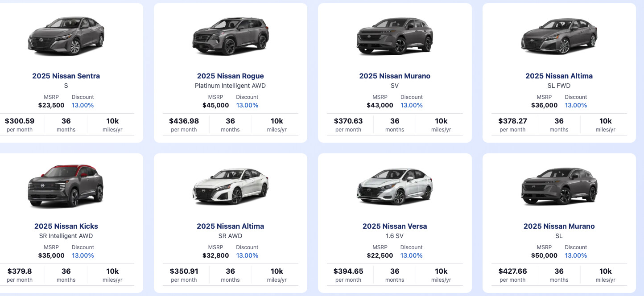Select the $350.91 per month Altima SR price
Image resolution: width=644 pixels, height=296 pixels.
coord(184,275)
